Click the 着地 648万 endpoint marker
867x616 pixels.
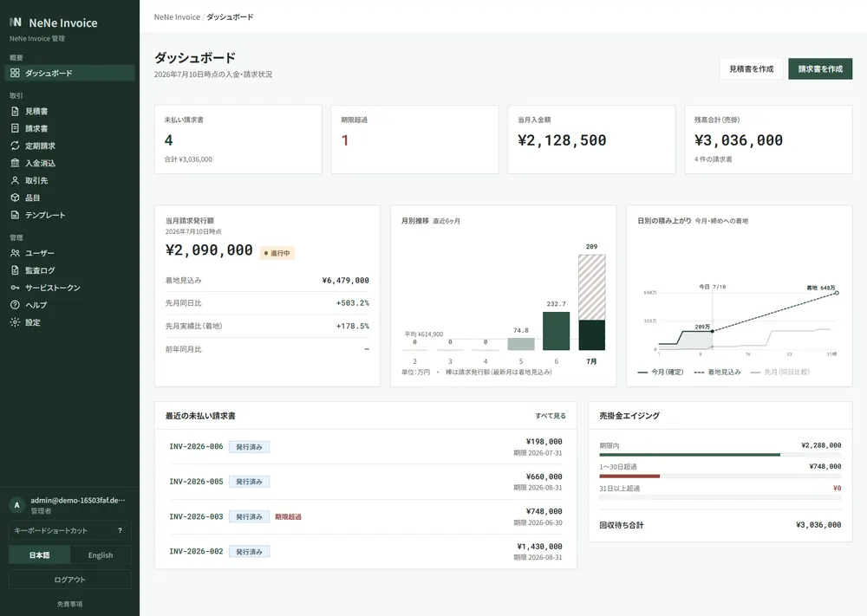[x=837, y=293]
